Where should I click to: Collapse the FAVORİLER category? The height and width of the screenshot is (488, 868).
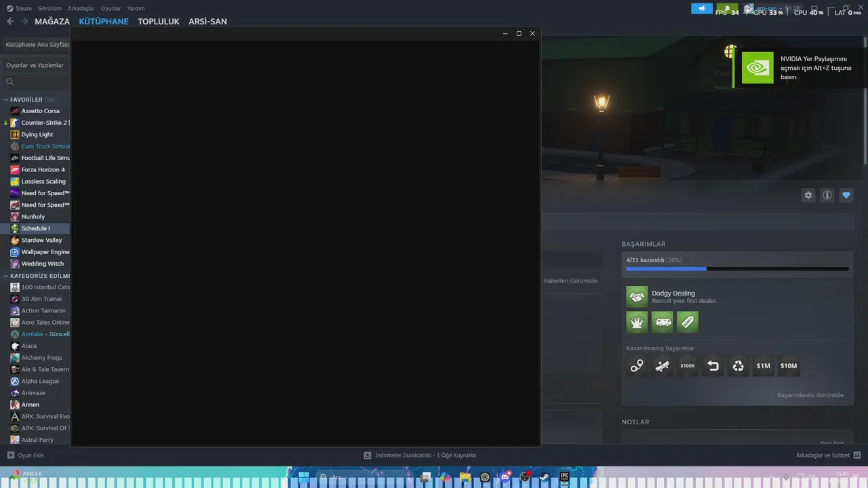tap(5, 100)
